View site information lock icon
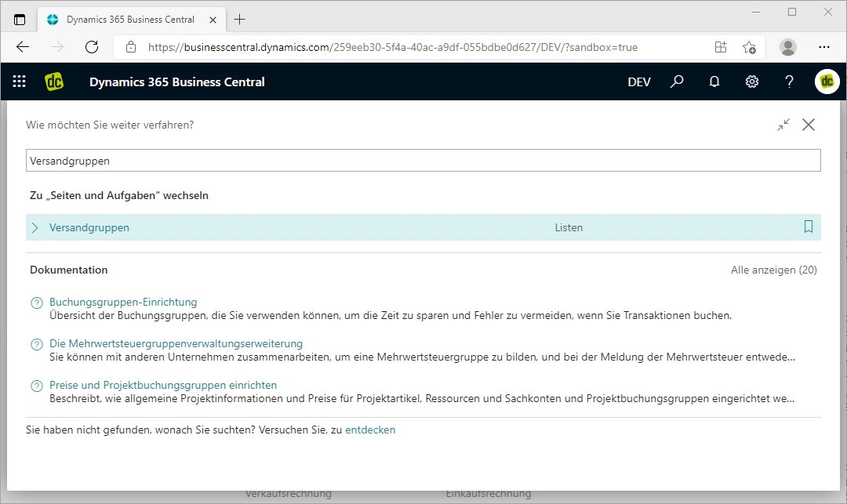Screen dimensions: 847x504 (131, 47)
